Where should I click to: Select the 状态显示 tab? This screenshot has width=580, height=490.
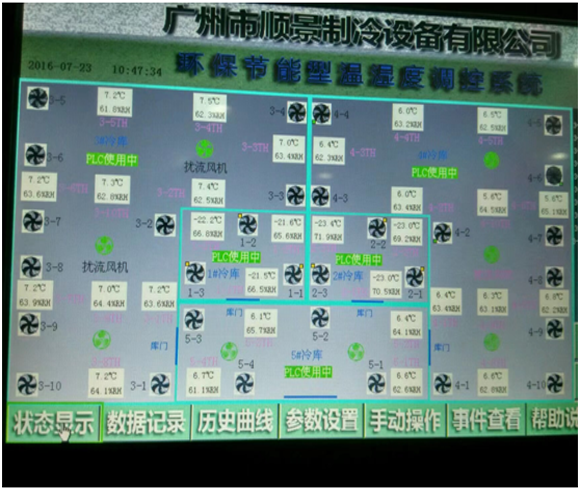[53, 423]
